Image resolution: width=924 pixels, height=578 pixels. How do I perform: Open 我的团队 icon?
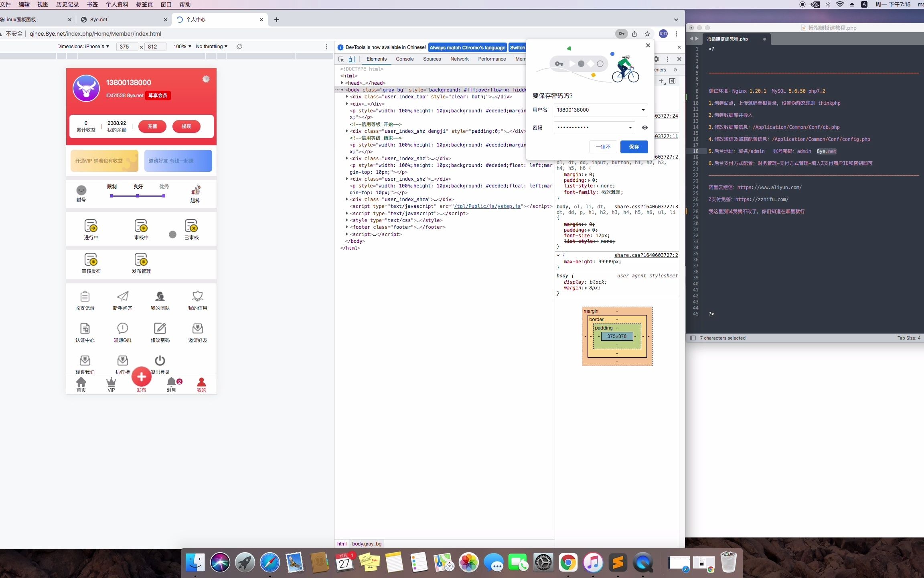(160, 296)
